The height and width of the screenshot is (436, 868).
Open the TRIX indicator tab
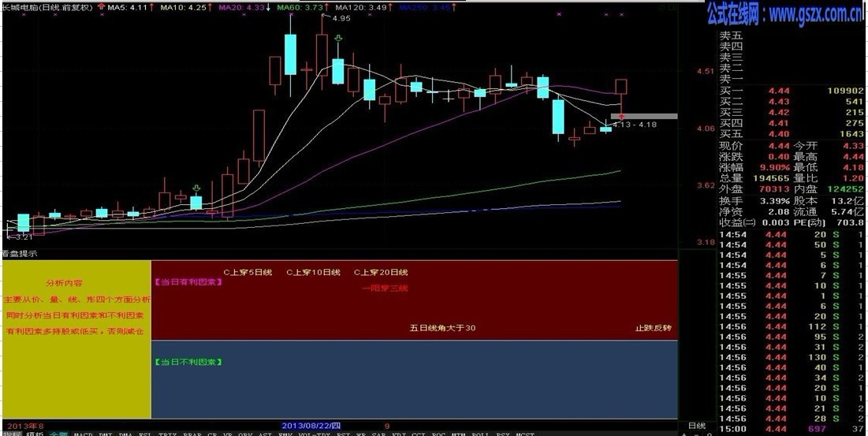[167, 434]
